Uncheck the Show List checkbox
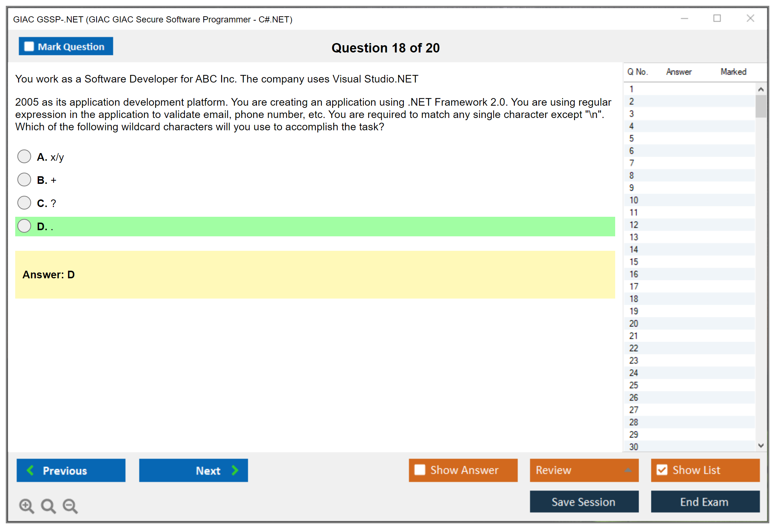This screenshot has width=778, height=532. 662,470
